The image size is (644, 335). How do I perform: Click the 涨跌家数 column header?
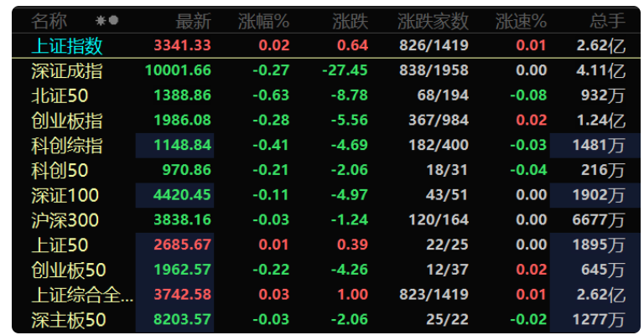point(433,21)
